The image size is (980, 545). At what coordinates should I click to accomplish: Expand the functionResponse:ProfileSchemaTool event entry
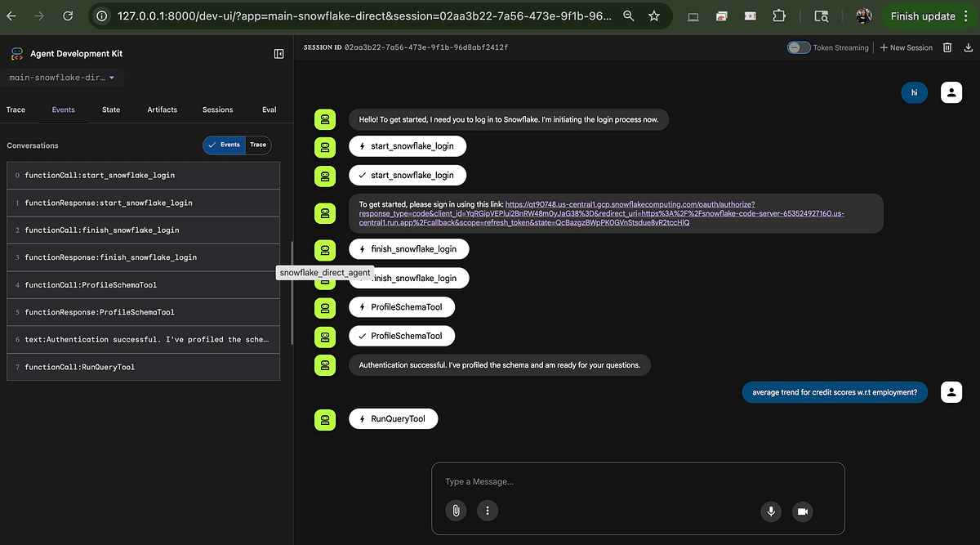pos(143,311)
